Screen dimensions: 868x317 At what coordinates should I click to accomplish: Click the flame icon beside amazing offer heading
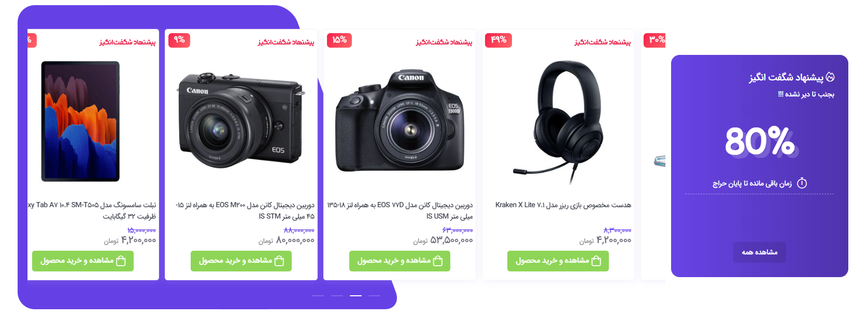(x=830, y=77)
